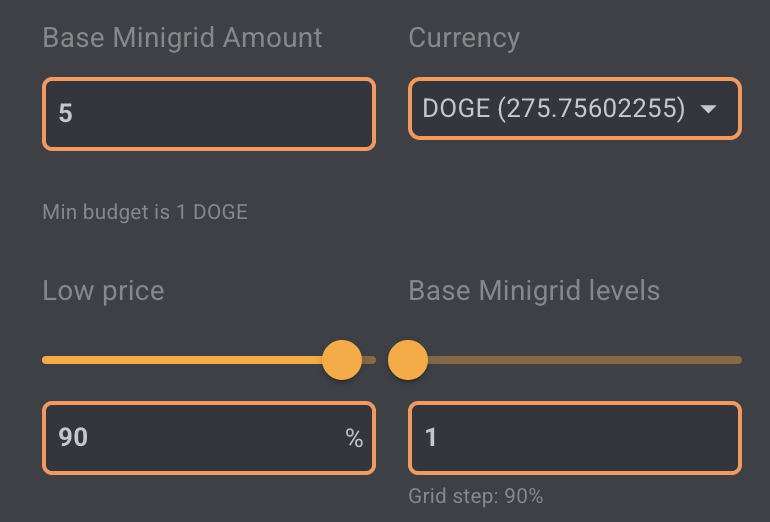
Task: Click the far right end of the levels slider
Action: tap(738, 359)
